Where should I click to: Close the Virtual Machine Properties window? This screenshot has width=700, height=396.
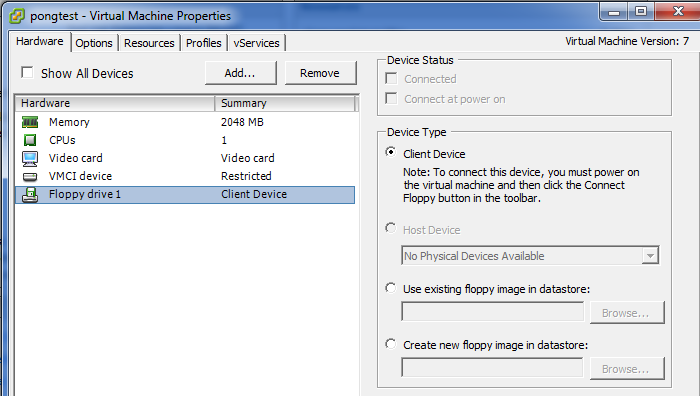coord(678,11)
